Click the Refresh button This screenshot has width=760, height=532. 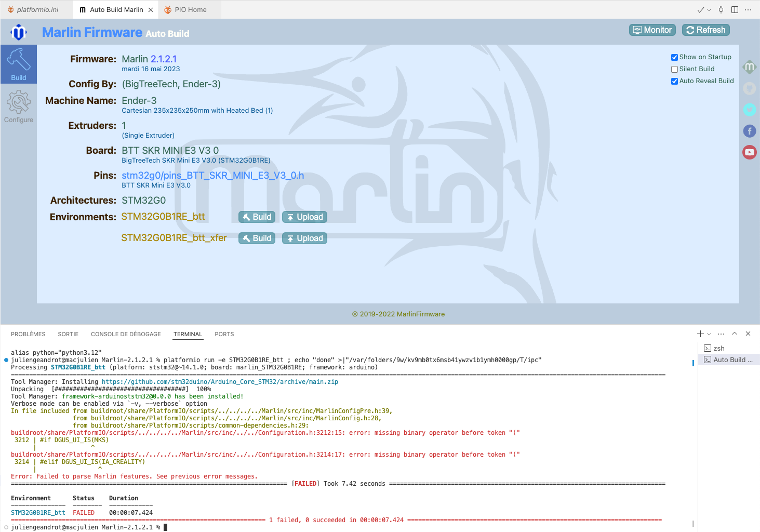pyautogui.click(x=705, y=30)
